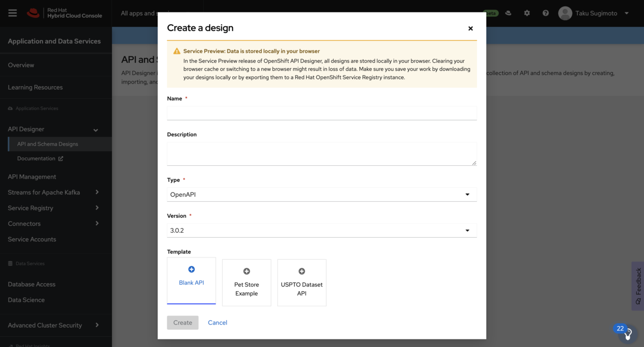Pick the USPTO Dataset API template
The width and height of the screenshot is (644, 347).
pos(302,283)
